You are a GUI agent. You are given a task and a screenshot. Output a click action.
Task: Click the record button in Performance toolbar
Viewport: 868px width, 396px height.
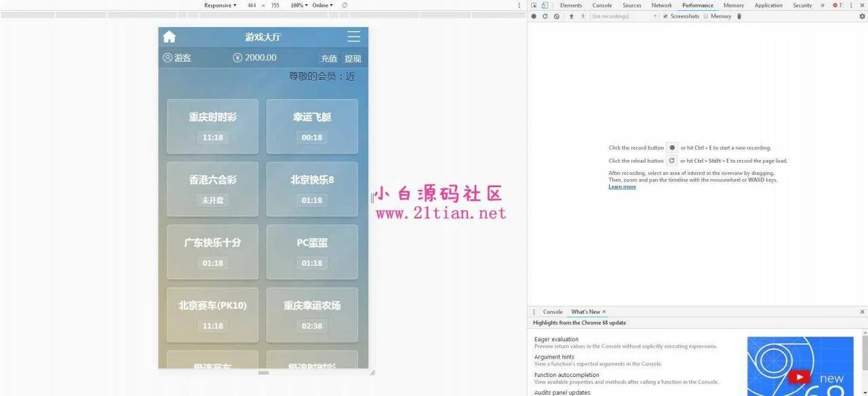click(534, 16)
